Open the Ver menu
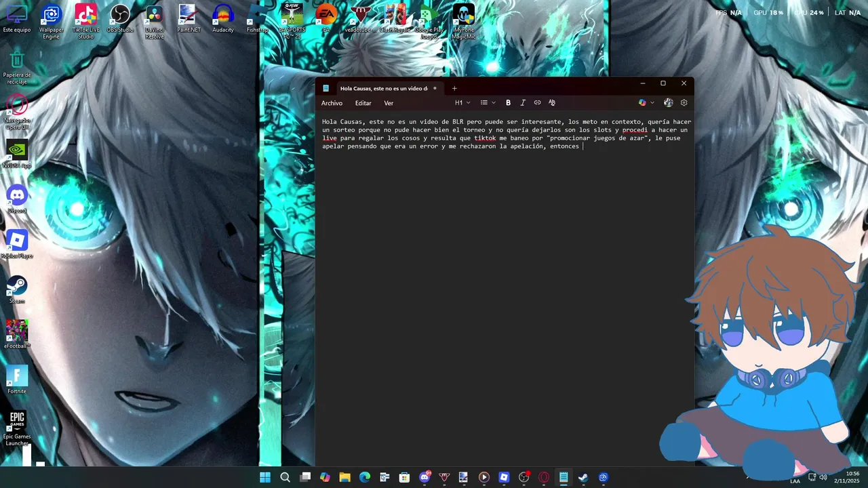 coord(389,103)
